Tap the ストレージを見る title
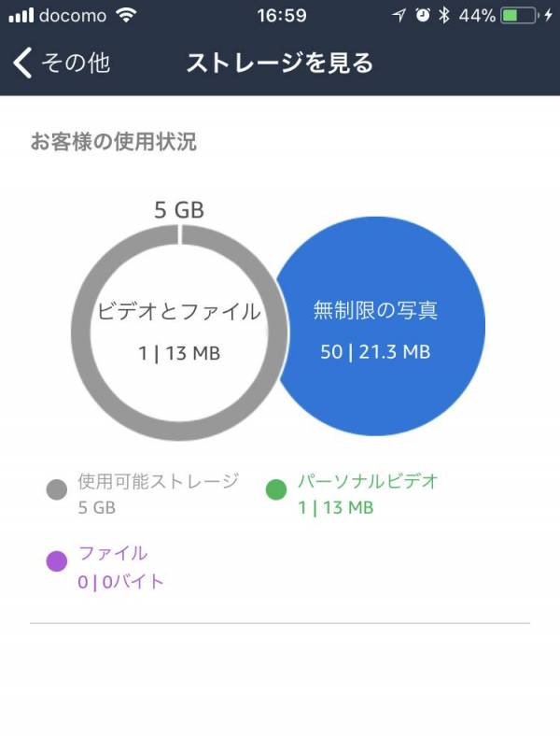 [280, 63]
